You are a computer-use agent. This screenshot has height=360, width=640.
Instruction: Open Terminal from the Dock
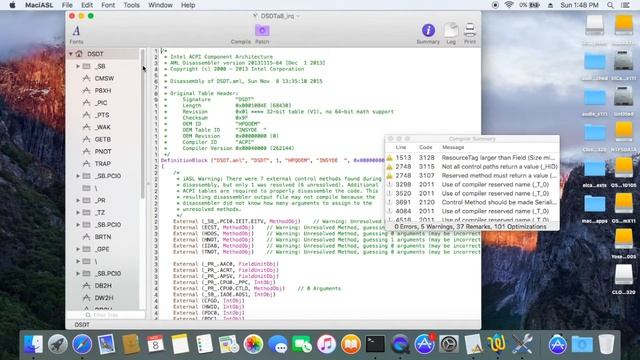(376, 344)
